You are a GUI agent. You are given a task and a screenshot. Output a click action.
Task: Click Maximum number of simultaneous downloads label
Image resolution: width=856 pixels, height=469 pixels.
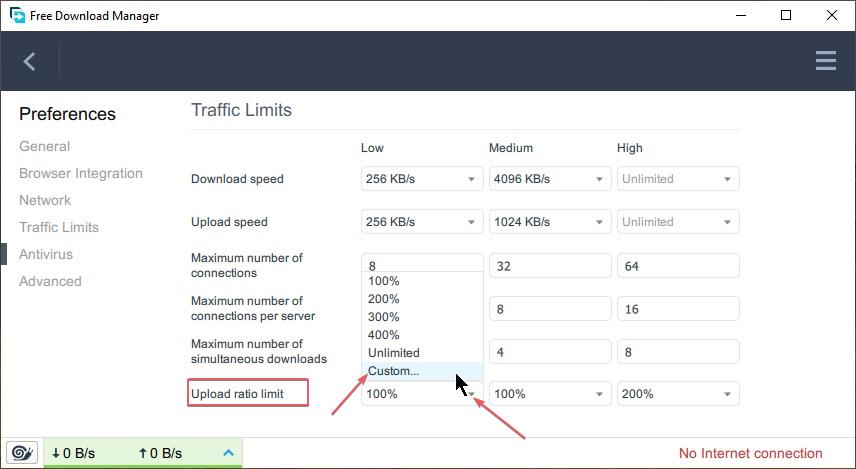(259, 351)
